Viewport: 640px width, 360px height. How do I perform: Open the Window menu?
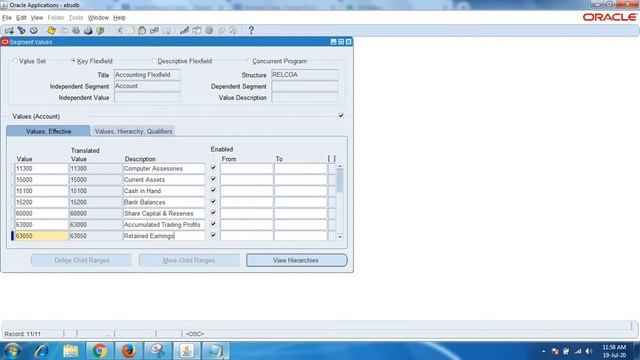click(98, 18)
